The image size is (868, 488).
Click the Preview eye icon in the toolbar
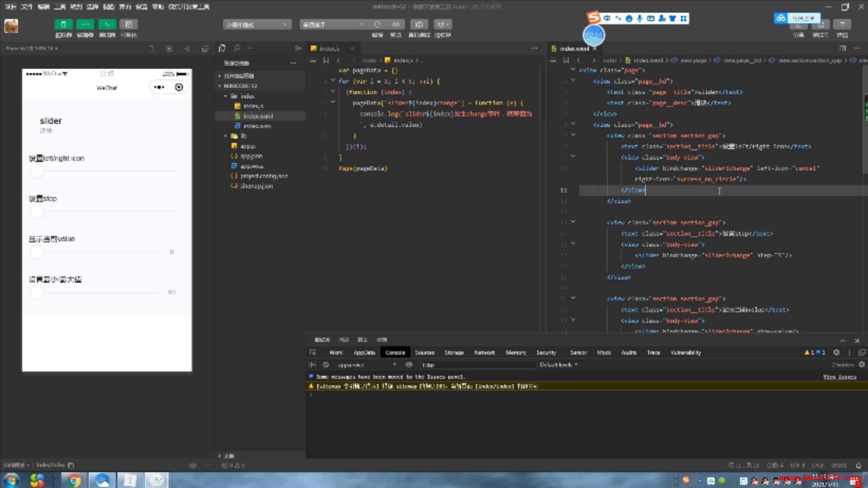(x=396, y=24)
